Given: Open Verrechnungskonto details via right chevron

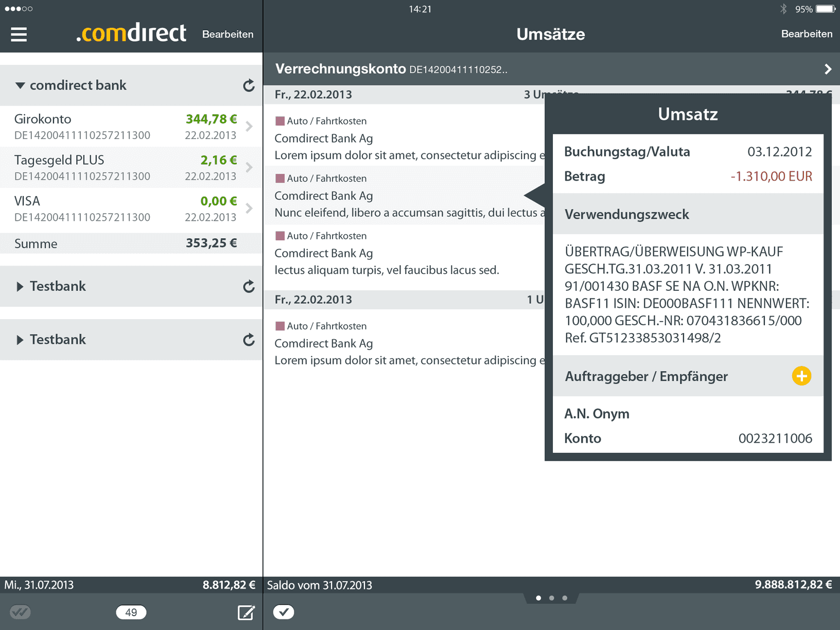Looking at the screenshot, I should [x=828, y=68].
